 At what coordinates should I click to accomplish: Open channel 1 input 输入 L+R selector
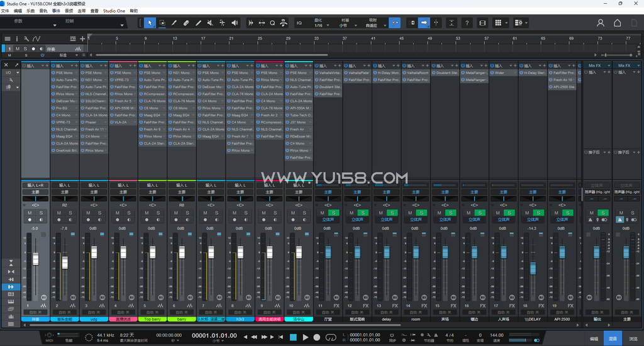pos(35,186)
